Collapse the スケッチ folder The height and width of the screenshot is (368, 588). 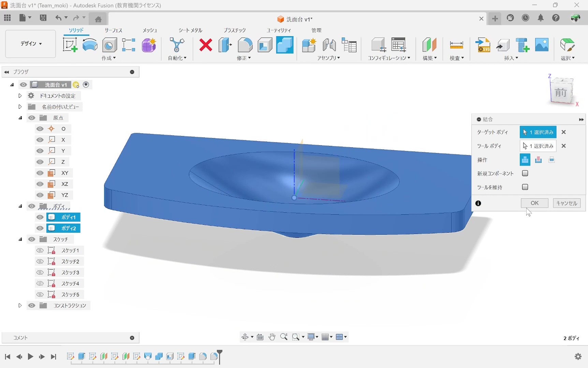click(x=20, y=240)
